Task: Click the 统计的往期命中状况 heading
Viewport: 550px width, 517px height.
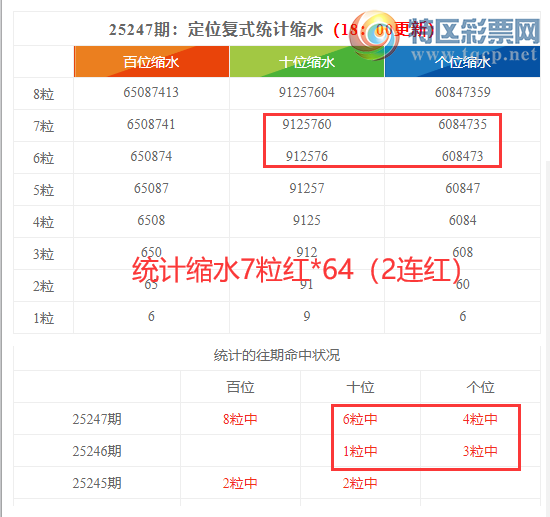Action: pyautogui.click(x=277, y=355)
